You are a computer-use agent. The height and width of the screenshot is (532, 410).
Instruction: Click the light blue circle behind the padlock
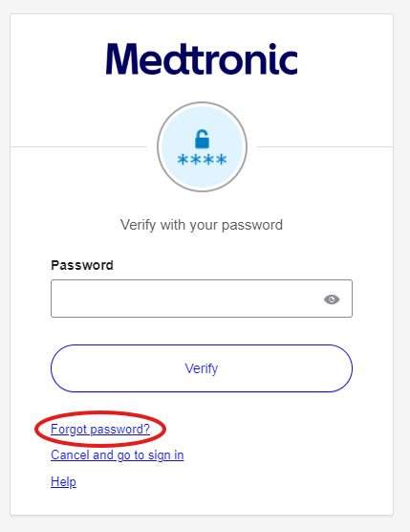click(x=202, y=147)
